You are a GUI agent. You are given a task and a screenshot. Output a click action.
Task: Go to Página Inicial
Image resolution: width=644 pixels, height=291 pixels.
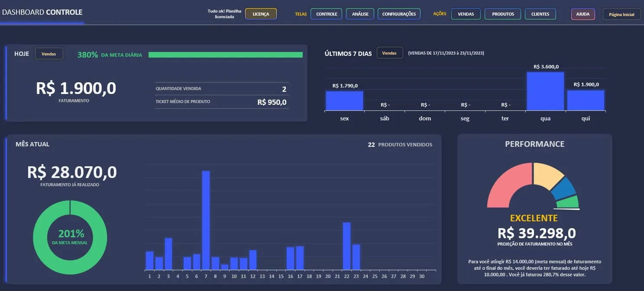[x=621, y=14]
